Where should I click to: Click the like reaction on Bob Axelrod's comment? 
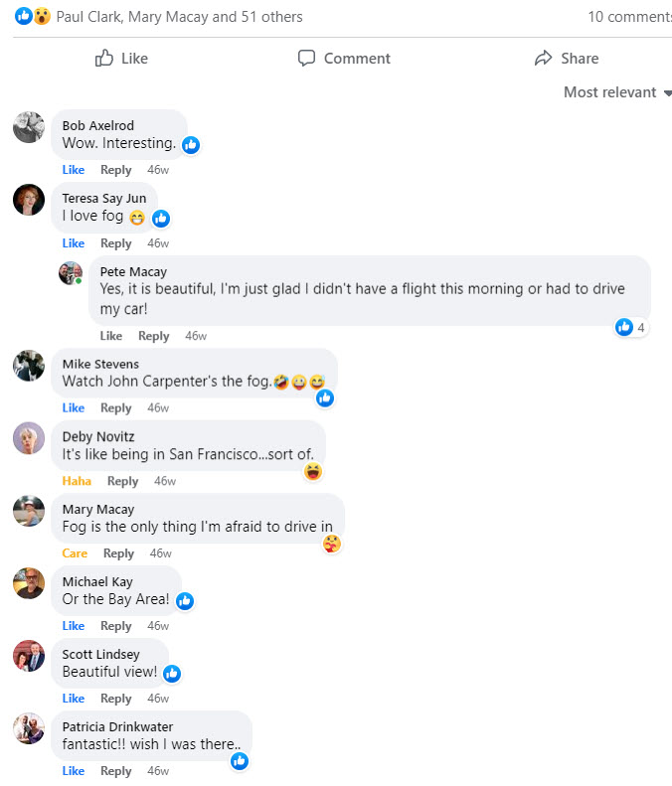191,145
